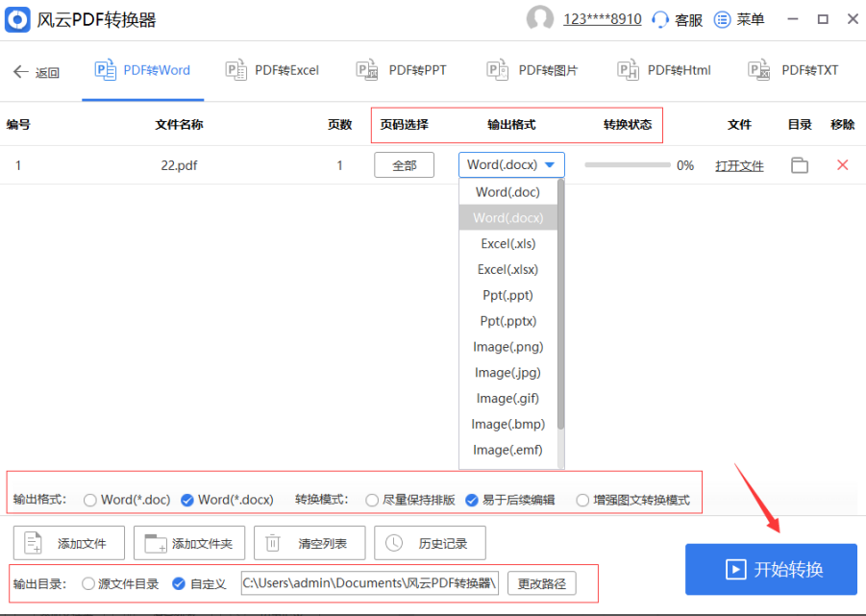Click the 文件名称 column header
Screen dimensions: 866x616
click(x=179, y=125)
